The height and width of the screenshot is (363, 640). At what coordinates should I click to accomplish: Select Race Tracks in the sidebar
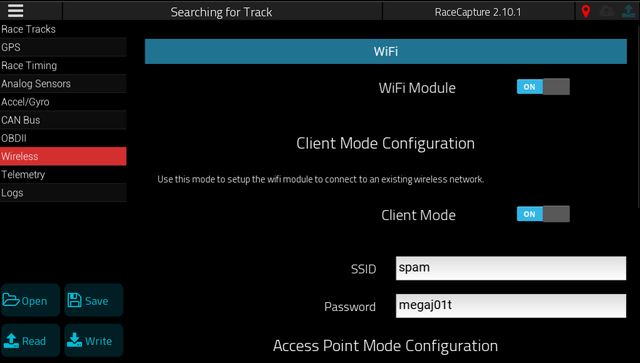pyautogui.click(x=63, y=29)
